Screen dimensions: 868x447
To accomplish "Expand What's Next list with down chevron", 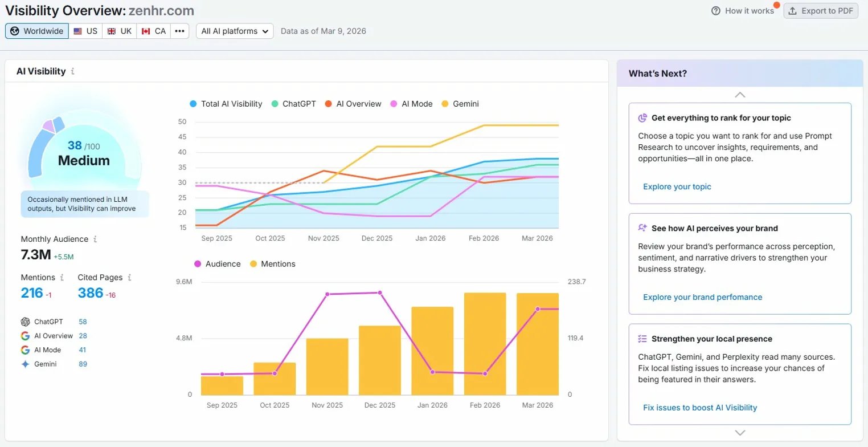I will pyautogui.click(x=740, y=433).
